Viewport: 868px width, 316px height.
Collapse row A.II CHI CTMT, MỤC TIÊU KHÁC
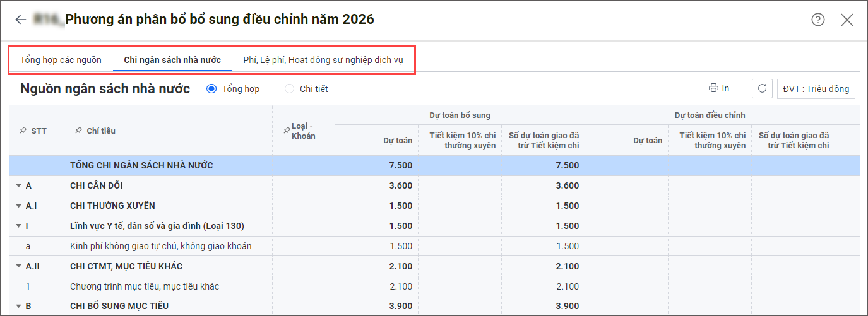tap(17, 266)
